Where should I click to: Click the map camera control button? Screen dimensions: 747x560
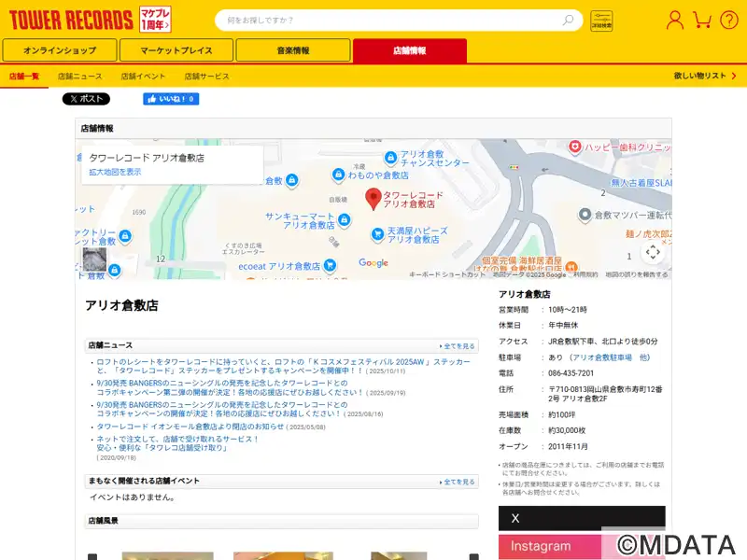[x=653, y=251]
